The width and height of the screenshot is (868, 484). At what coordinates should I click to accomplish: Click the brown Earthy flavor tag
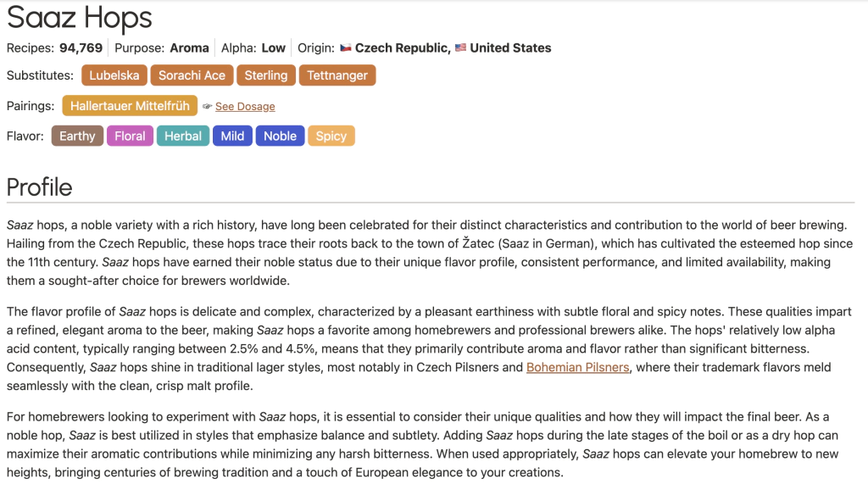77,136
